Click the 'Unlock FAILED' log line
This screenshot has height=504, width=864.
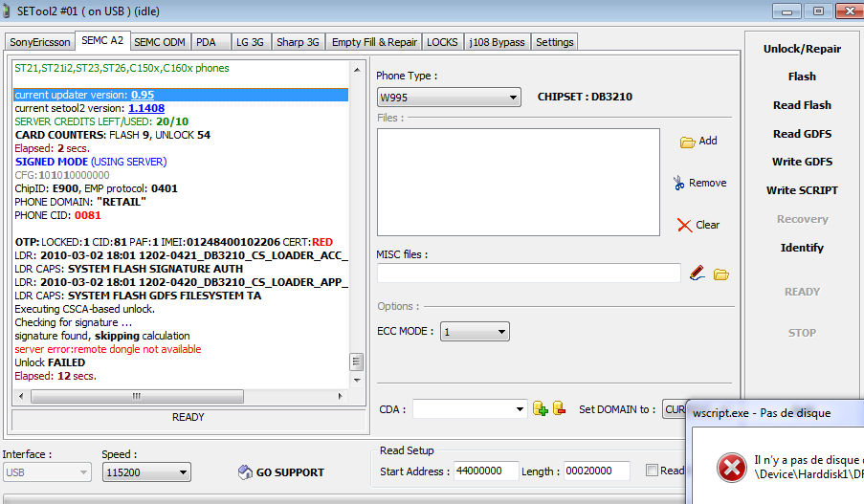pos(50,362)
